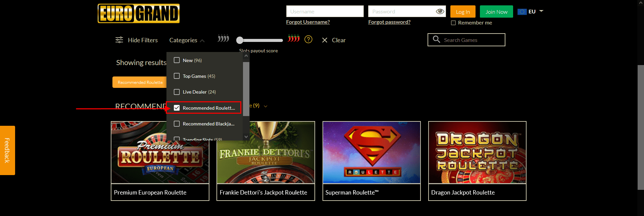Check the Recommended Blackjack category
This screenshot has width=644, height=216.
click(x=177, y=124)
